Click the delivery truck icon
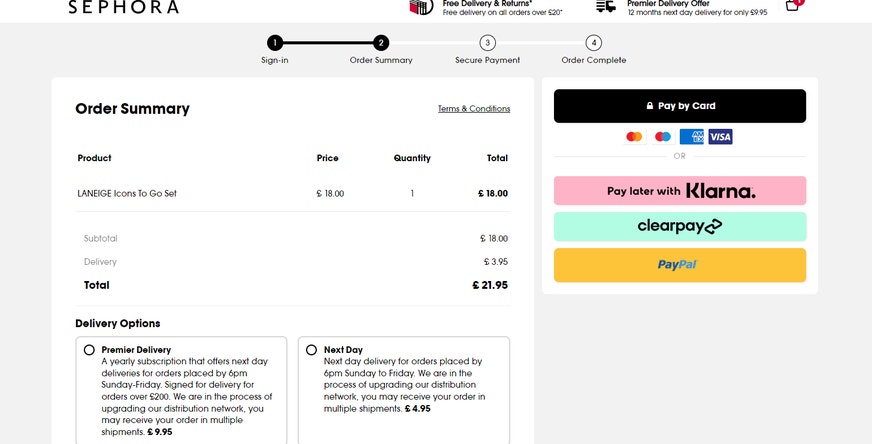 click(606, 6)
